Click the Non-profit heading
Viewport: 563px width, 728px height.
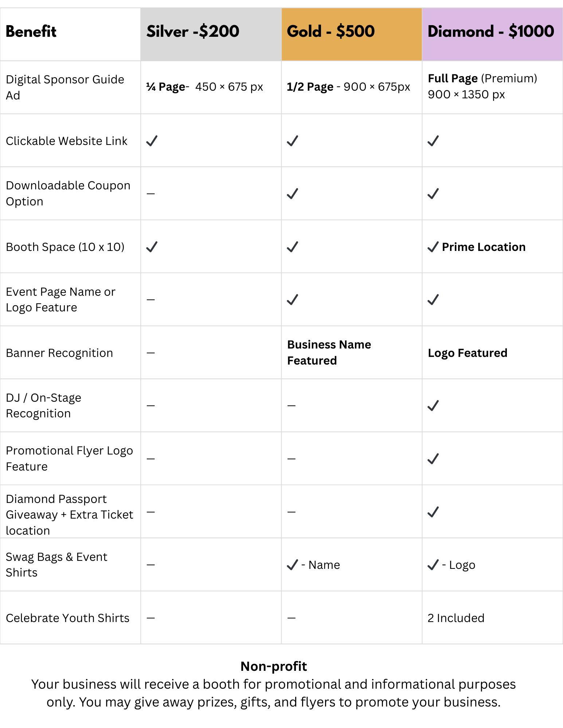click(274, 666)
